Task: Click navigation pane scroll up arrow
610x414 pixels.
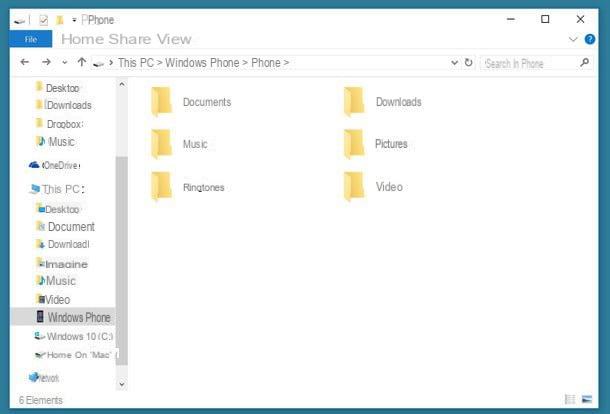Action: point(122,84)
